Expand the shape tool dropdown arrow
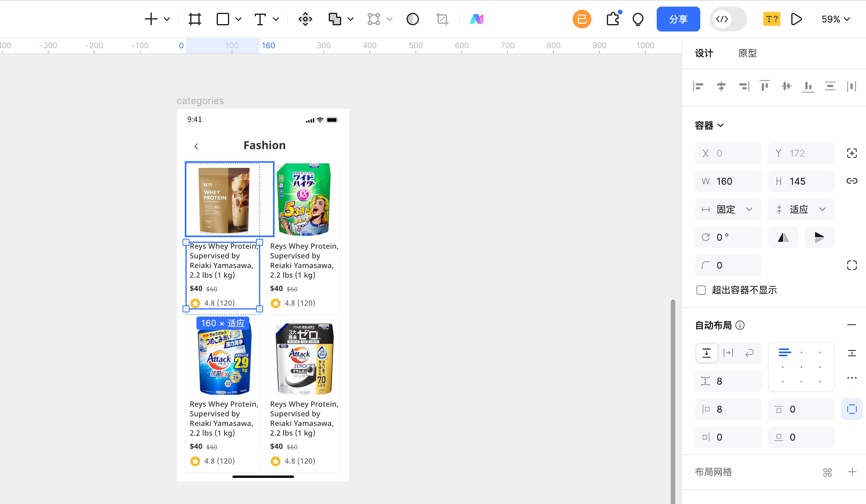866x504 pixels. pyautogui.click(x=238, y=19)
